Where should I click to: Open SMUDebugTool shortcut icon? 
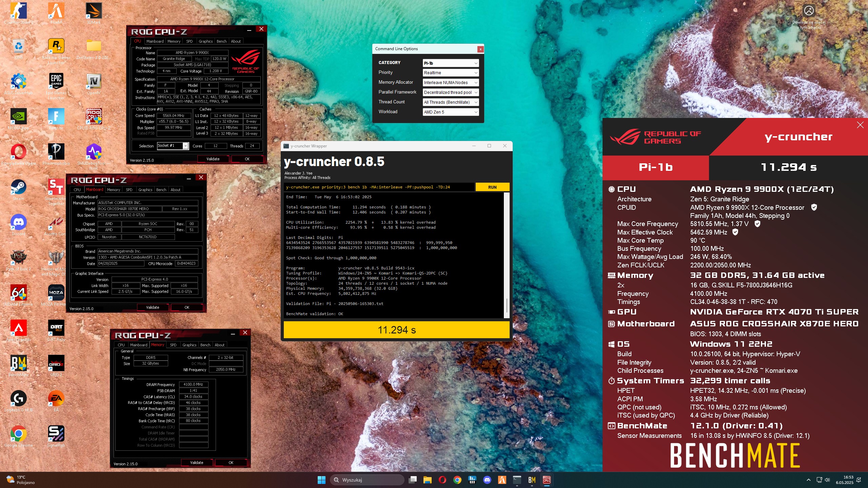94,157
